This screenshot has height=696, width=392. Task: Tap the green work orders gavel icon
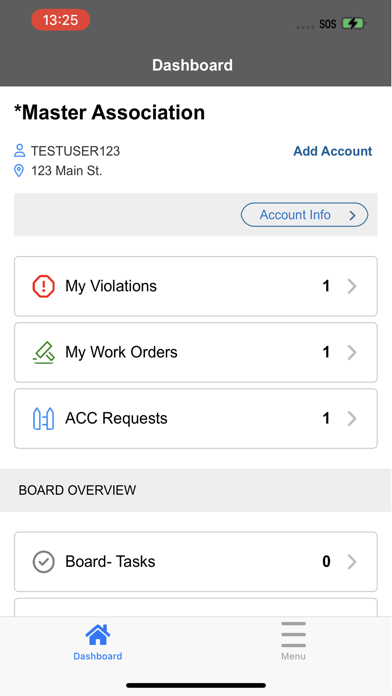pyautogui.click(x=44, y=352)
